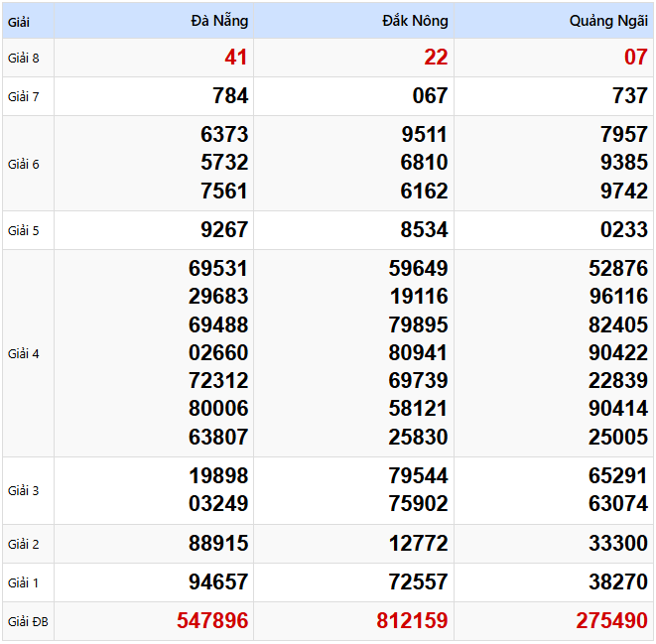Viewport: 656px width, 644px height.
Task: Click the number 75902
Action: point(419,503)
